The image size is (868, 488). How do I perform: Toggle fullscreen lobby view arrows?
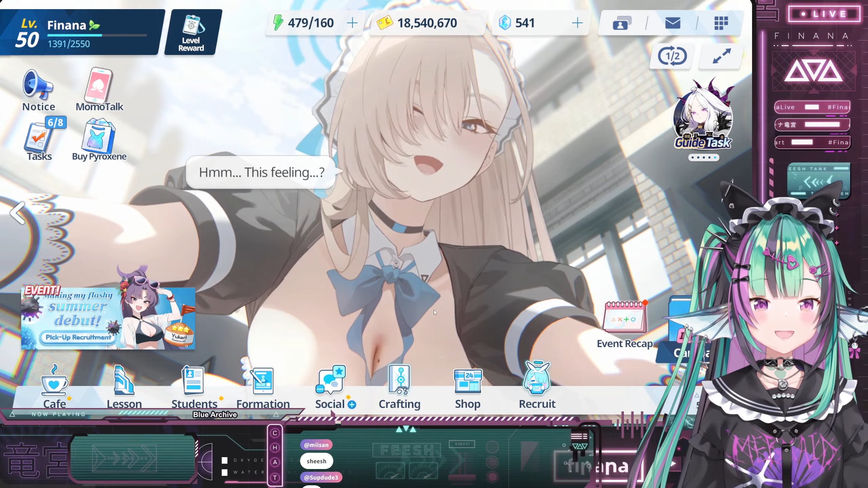point(722,56)
